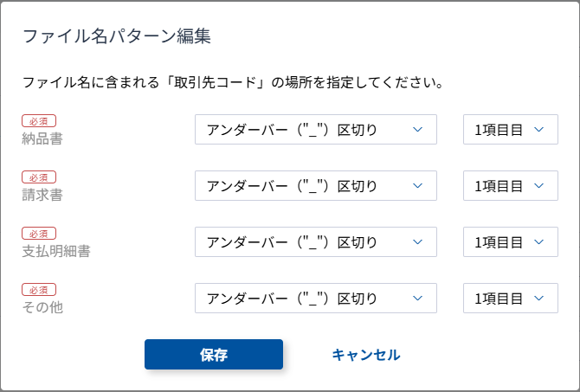The width and height of the screenshot is (580, 392).
Task: Open delimiter dropdown for 支払明細書
Action: [x=315, y=242]
